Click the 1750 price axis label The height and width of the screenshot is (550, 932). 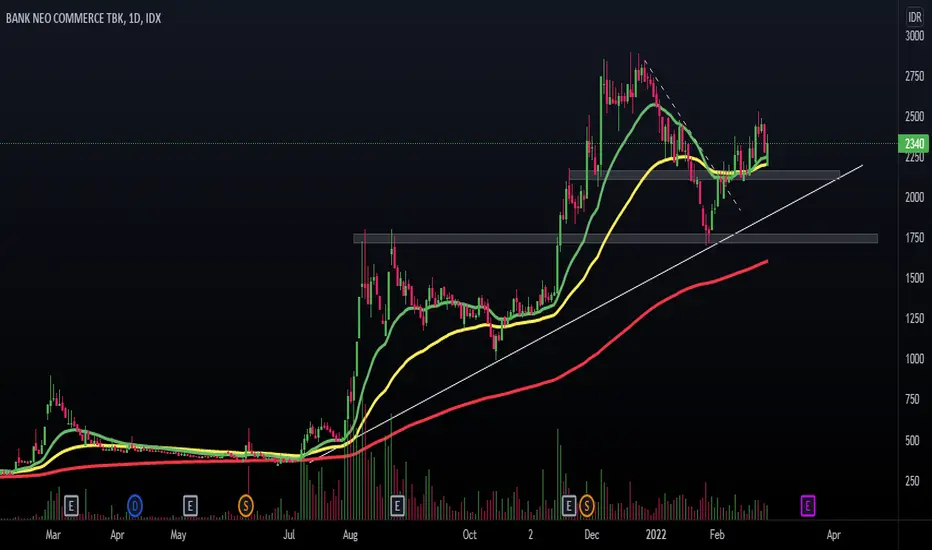click(x=914, y=238)
